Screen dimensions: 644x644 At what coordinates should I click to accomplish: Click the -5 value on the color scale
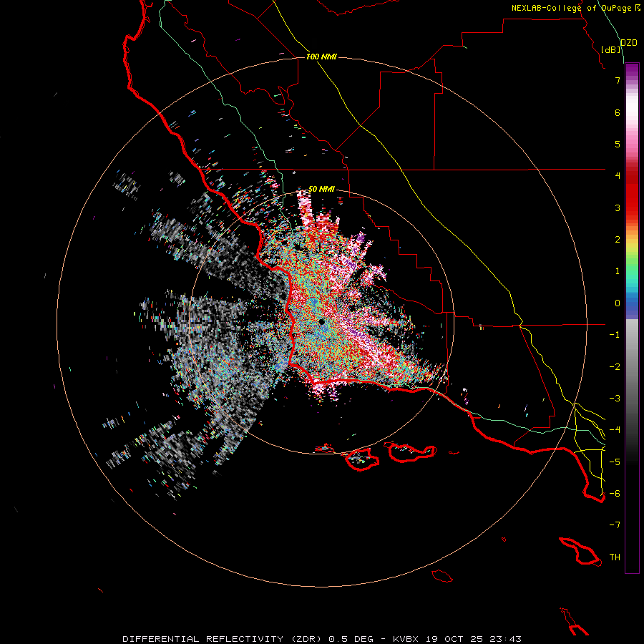[x=615, y=462]
